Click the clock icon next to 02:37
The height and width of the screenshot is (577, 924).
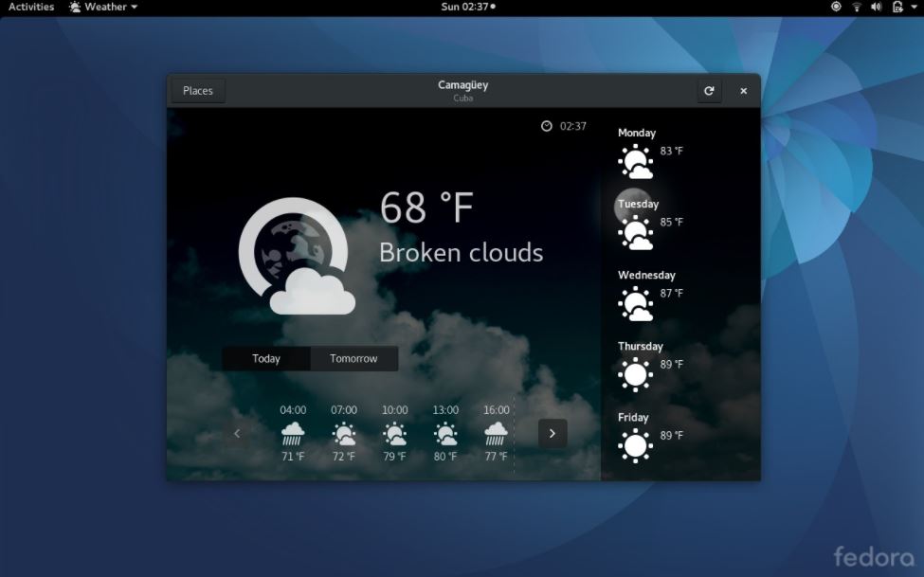coord(546,126)
